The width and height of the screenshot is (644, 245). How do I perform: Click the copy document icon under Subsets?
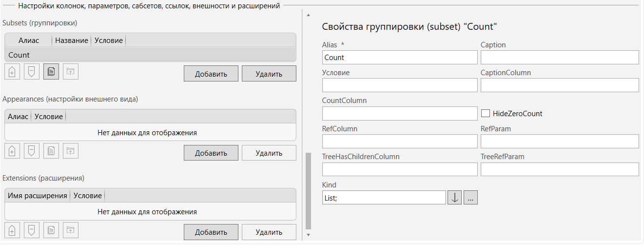[x=51, y=72]
